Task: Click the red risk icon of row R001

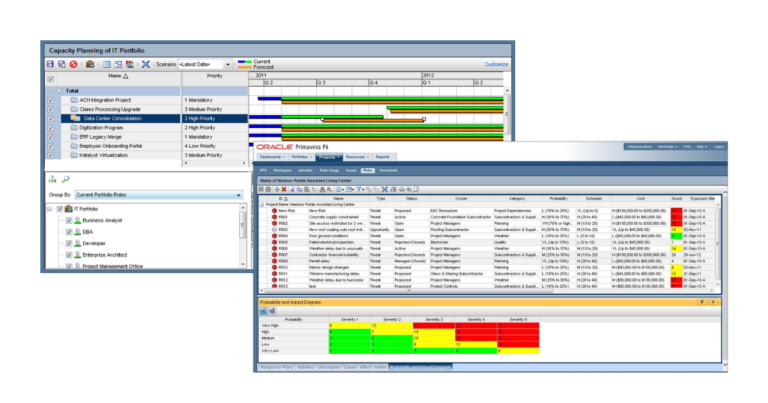Action: coord(274,217)
